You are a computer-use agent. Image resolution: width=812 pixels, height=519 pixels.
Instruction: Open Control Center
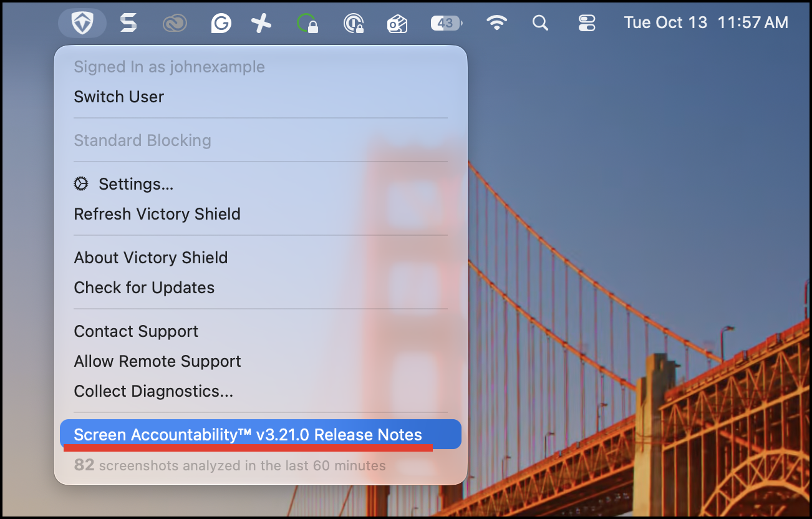587,24
